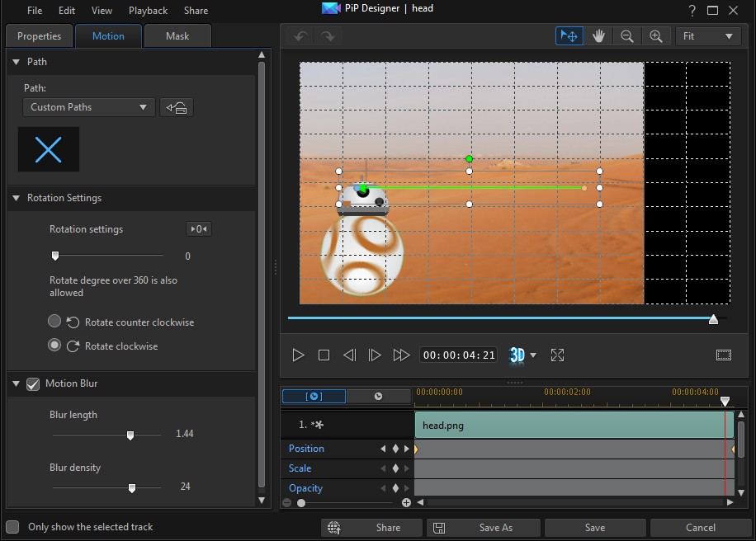Select the move/selection tool in preview toolbar
The image size is (756, 541).
(x=569, y=36)
